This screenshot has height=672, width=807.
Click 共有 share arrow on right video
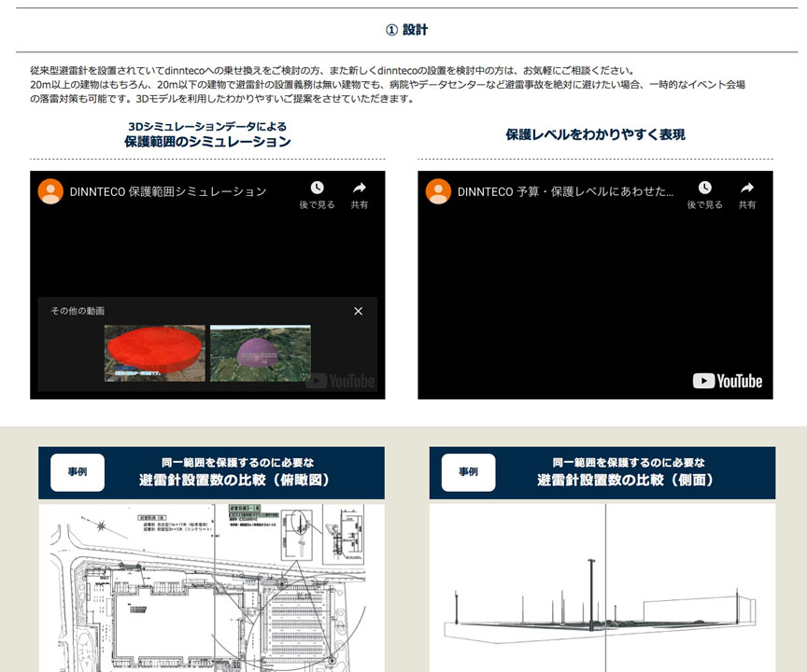click(x=747, y=188)
